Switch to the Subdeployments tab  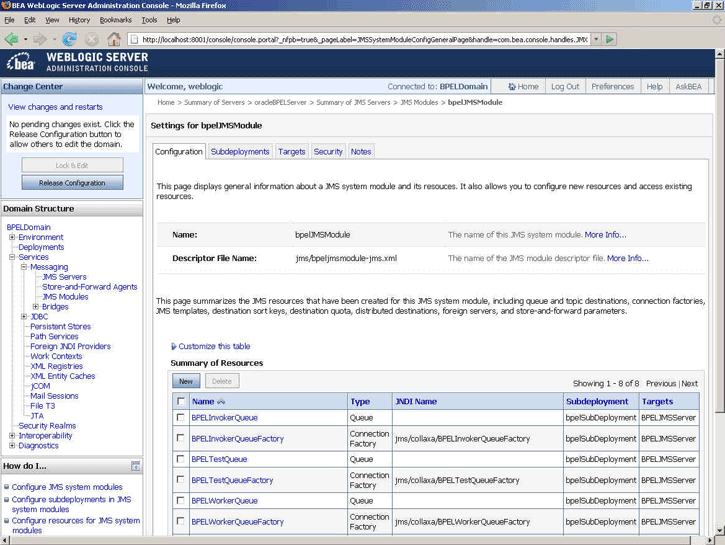(240, 152)
